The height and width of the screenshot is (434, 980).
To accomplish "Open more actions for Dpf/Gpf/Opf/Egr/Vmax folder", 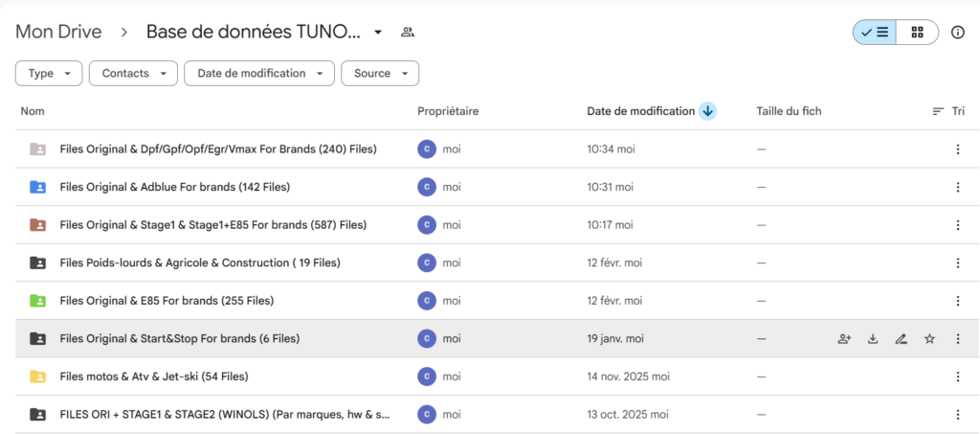I will 958,149.
